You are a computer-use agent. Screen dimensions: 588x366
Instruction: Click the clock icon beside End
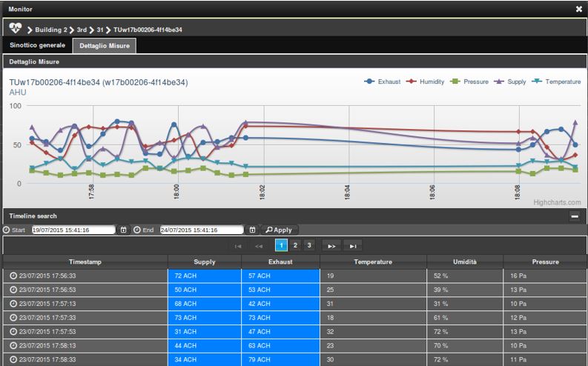pos(137,230)
